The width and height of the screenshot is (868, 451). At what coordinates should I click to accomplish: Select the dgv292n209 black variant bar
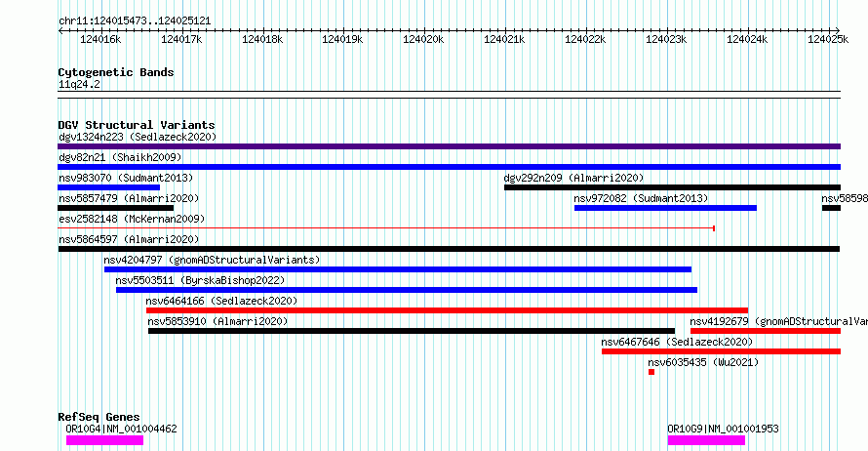point(672,187)
